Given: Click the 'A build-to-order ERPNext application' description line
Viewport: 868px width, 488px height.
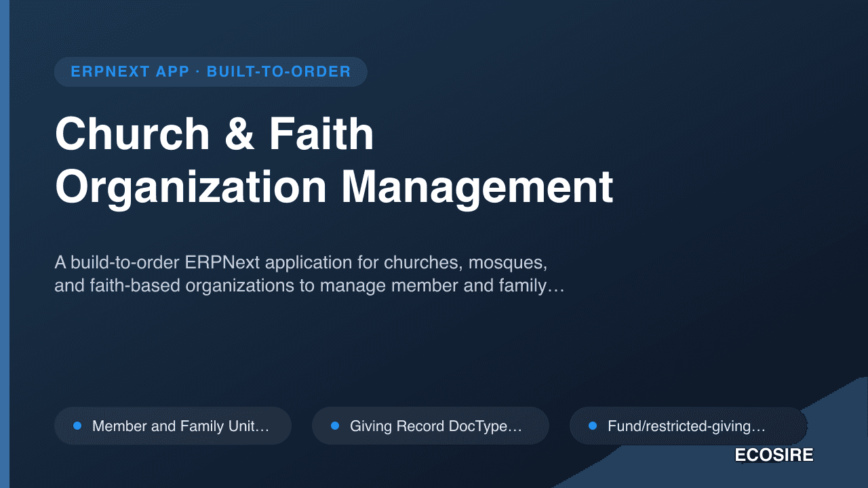Looking at the screenshot, I should tap(300, 262).
